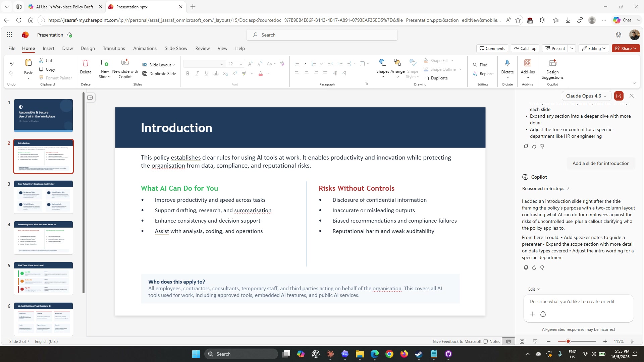Image resolution: width=644 pixels, height=362 pixels.
Task: Collapse the slide thumbnail pane
Action: [90, 98]
